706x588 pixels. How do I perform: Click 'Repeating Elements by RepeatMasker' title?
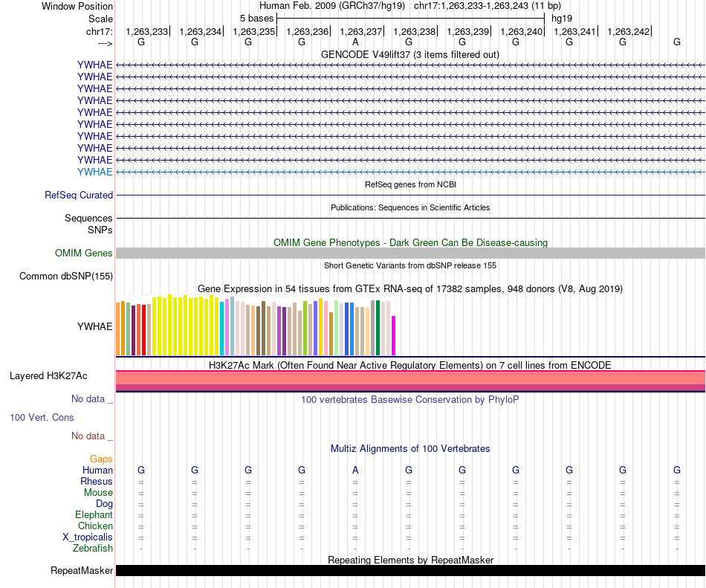coord(411,560)
